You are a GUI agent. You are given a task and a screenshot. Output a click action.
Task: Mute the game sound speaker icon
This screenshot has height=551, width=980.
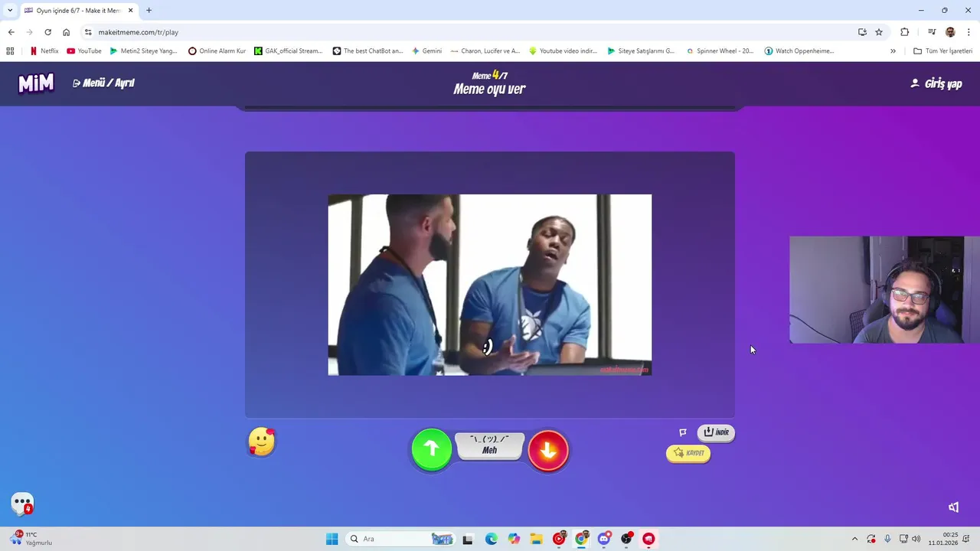[x=953, y=507]
